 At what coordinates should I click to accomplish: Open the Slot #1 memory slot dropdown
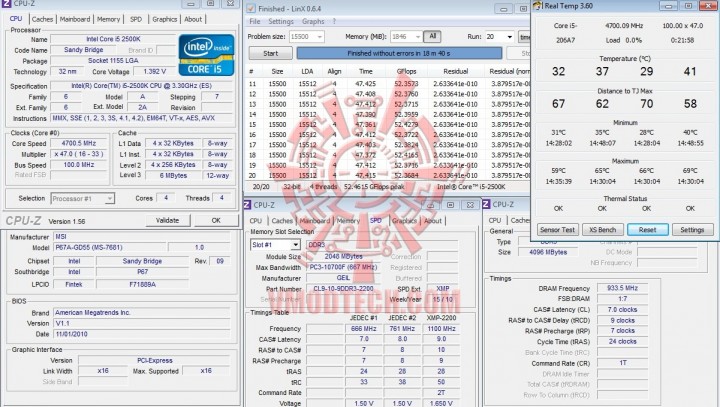(x=296, y=245)
